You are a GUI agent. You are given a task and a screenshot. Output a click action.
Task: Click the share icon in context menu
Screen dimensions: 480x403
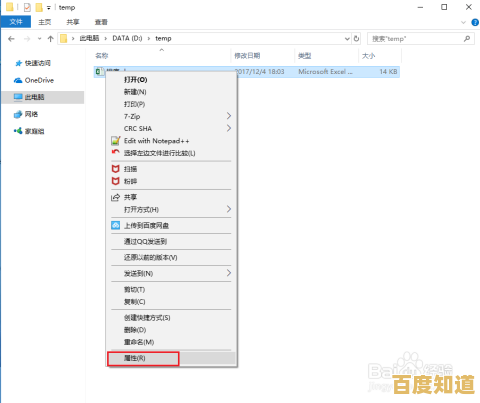115,197
